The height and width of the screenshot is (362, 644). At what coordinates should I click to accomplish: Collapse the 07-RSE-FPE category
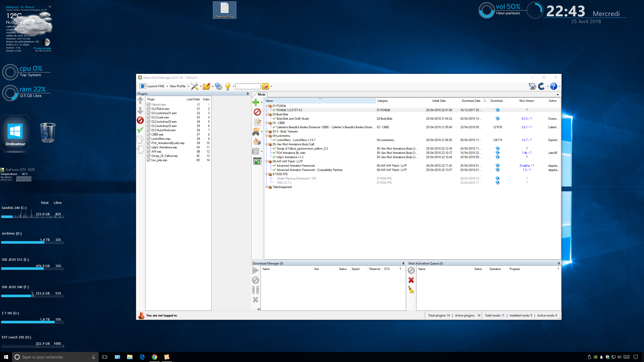[x=267, y=174]
